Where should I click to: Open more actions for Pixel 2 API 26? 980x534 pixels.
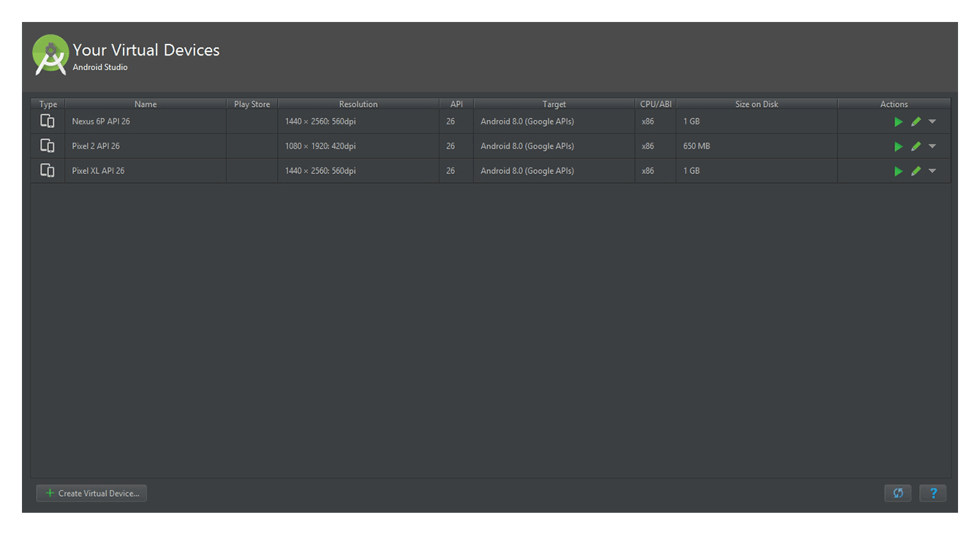click(932, 146)
